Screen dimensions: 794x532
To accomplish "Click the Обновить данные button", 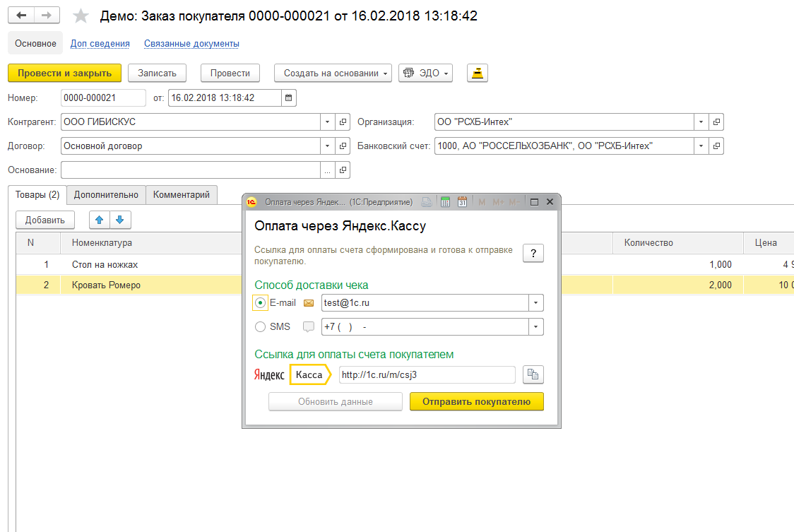I will (x=336, y=402).
